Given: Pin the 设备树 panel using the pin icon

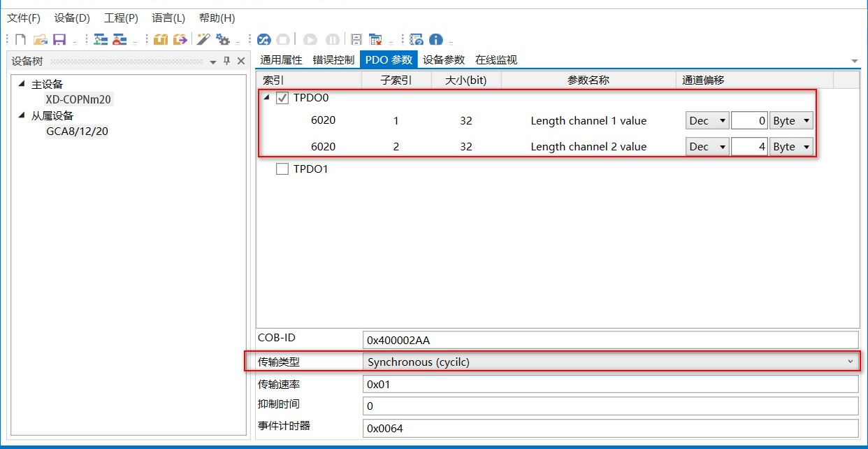Looking at the screenshot, I should click(227, 61).
